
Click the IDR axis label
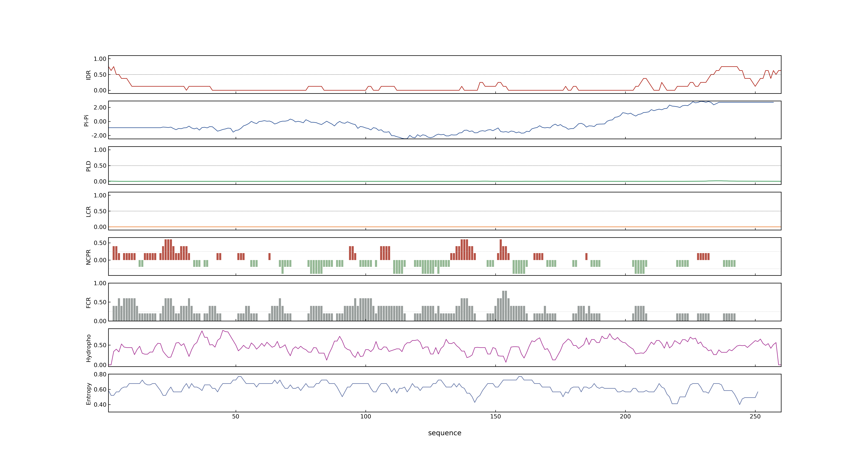(x=88, y=75)
